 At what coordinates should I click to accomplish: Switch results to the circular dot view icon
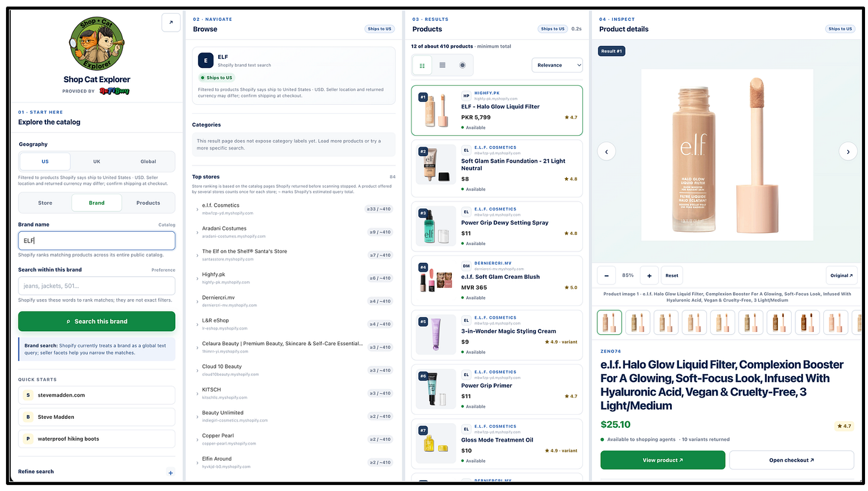(x=462, y=65)
